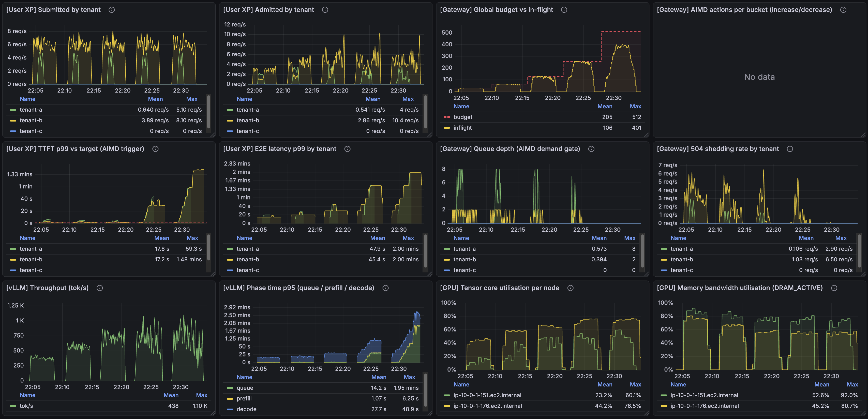Click tok/s green swatch in Throughput legend

(x=13, y=406)
